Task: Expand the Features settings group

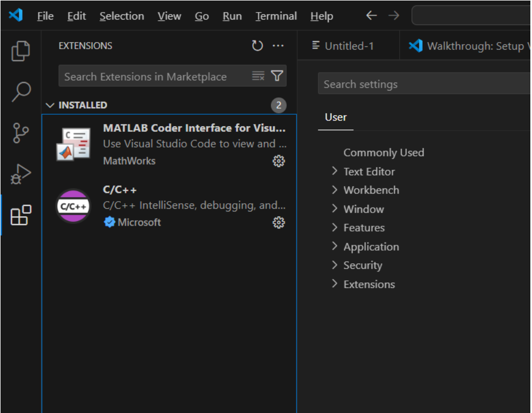Action: (x=334, y=227)
